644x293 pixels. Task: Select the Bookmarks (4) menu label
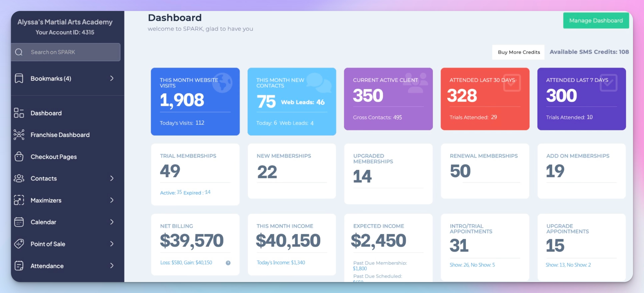click(x=51, y=79)
